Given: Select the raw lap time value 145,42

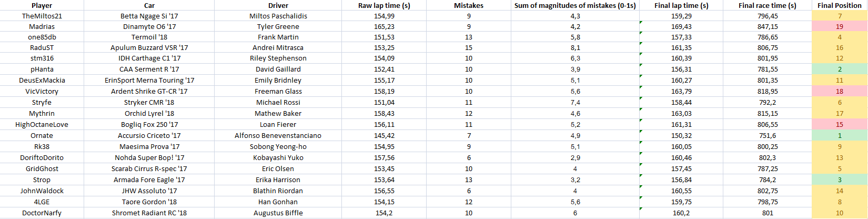Looking at the screenshot, I should pyautogui.click(x=384, y=135).
